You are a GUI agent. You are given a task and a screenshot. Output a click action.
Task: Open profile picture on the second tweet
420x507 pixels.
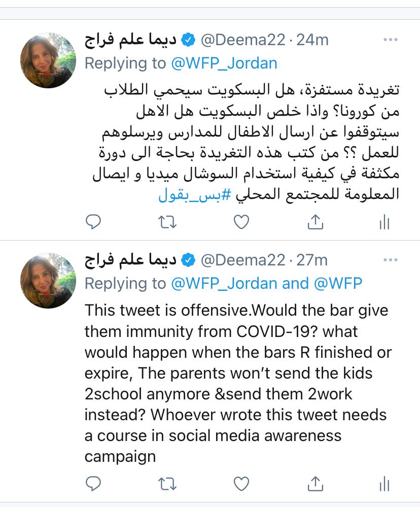tap(48, 280)
